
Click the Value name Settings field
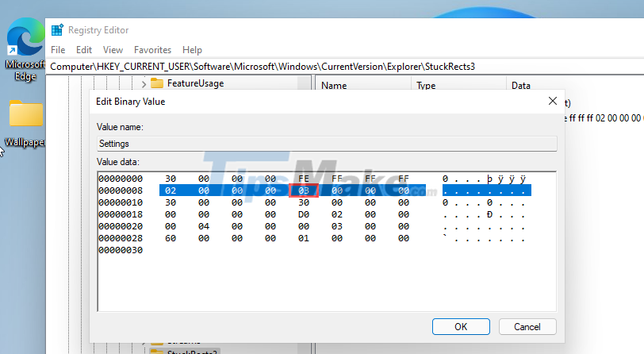(327, 144)
